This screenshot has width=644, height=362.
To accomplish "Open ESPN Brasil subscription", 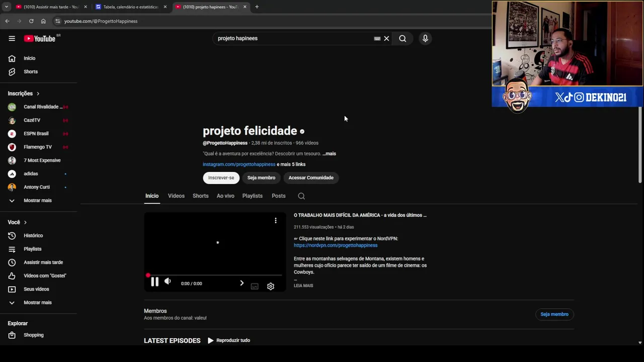I will (x=38, y=134).
